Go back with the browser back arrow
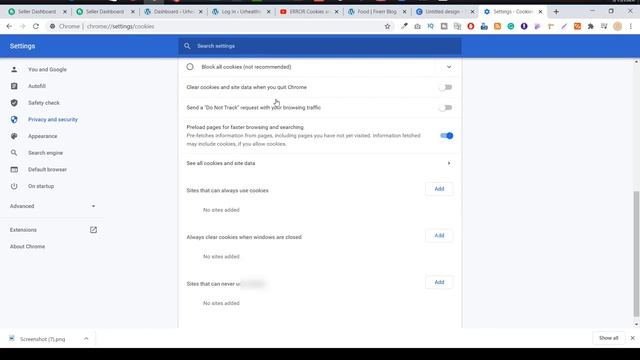The height and width of the screenshot is (360, 640). (x=9, y=26)
